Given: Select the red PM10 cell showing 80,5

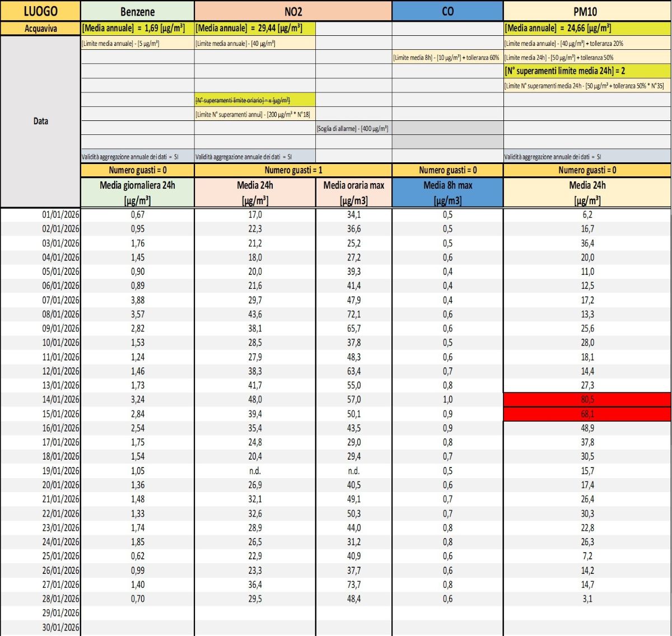Looking at the screenshot, I should click(x=587, y=400).
